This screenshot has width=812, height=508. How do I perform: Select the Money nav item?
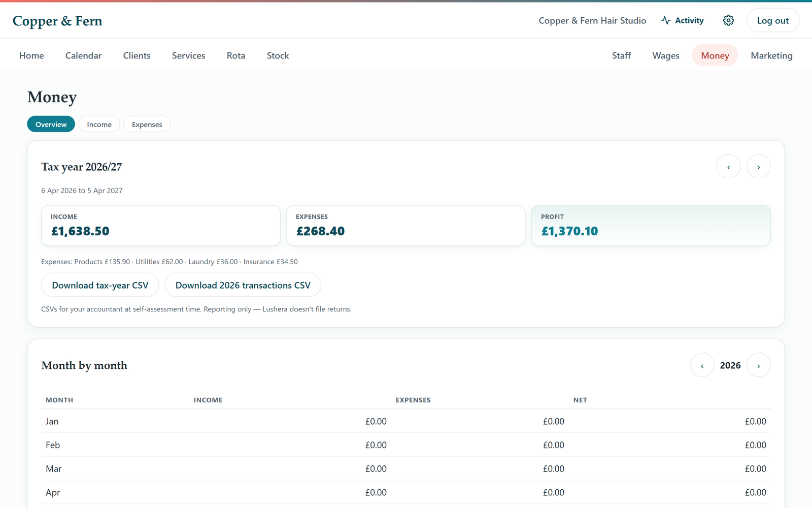(x=715, y=55)
